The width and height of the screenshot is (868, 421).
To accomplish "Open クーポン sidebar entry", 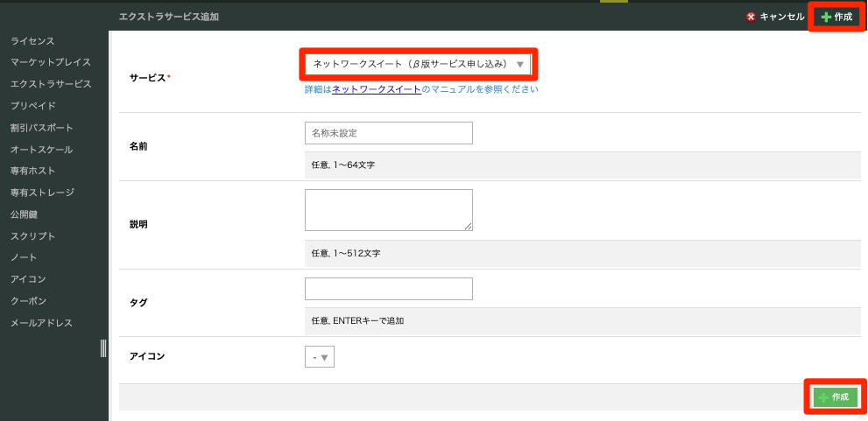I will pyautogui.click(x=28, y=301).
